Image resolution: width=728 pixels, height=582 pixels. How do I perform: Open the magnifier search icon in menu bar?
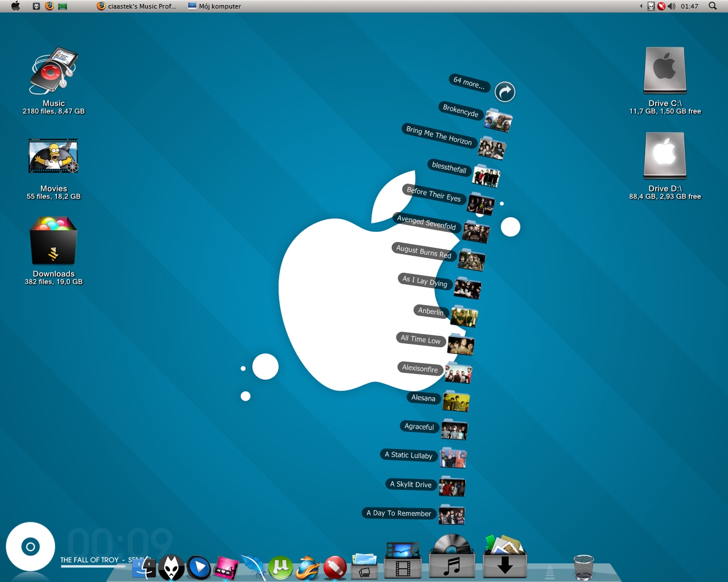(x=713, y=6)
